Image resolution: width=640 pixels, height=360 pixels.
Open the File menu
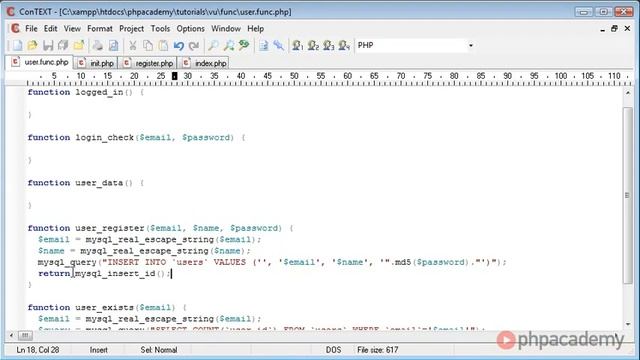[x=31, y=29]
